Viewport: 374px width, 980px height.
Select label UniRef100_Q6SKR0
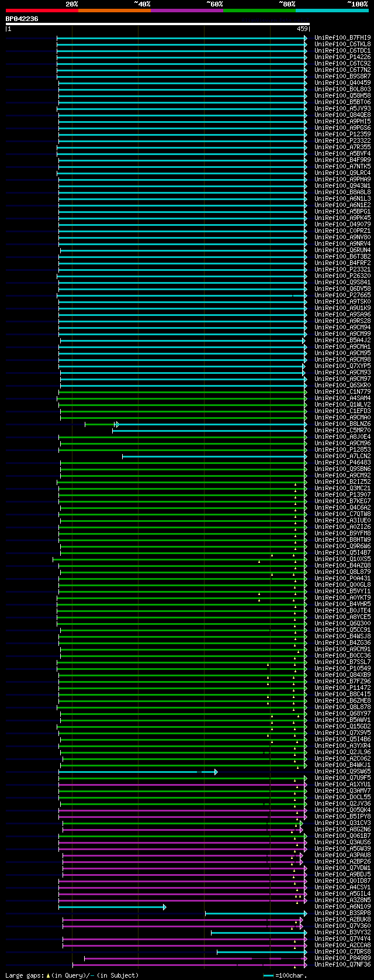342,385
